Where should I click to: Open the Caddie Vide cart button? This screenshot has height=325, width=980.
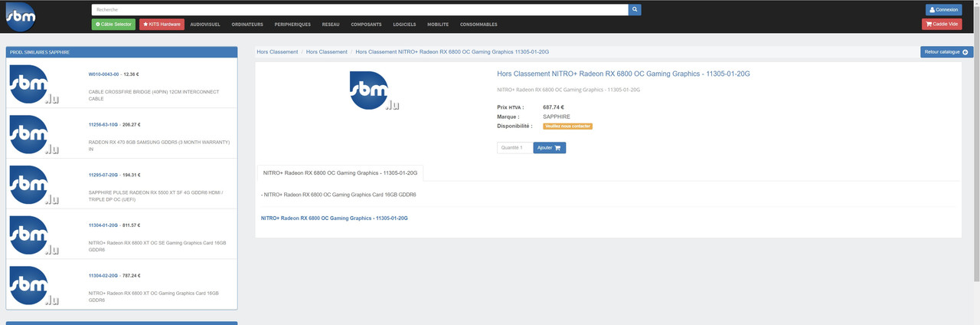(x=942, y=25)
